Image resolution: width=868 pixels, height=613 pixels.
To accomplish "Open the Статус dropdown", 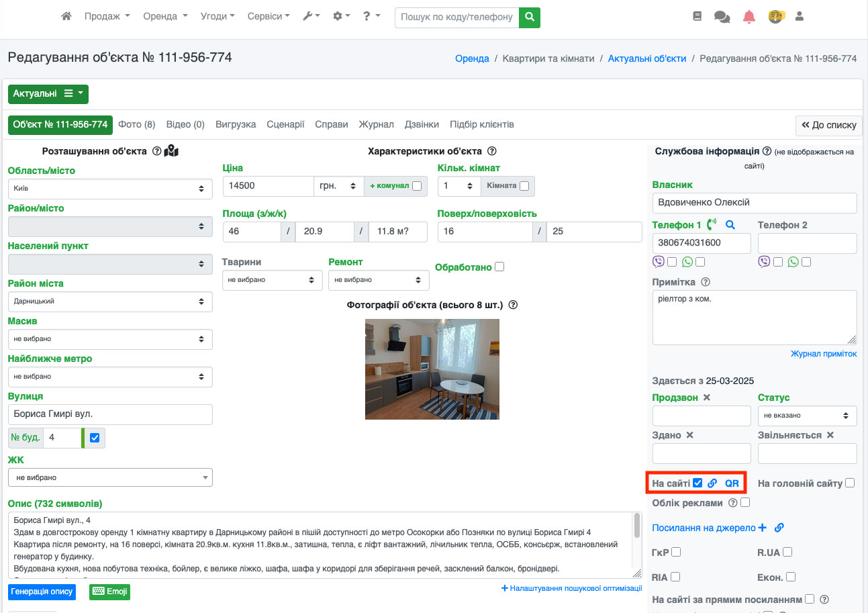I will [x=807, y=416].
